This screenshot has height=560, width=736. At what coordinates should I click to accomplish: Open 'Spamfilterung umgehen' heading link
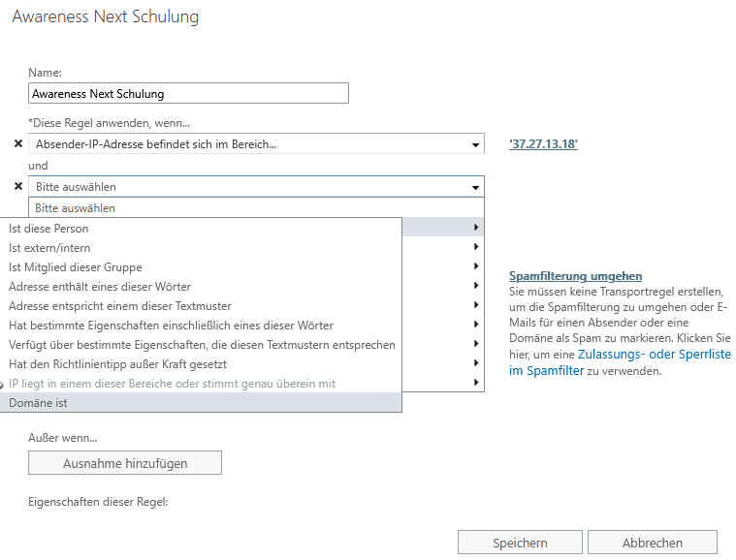[x=575, y=276]
